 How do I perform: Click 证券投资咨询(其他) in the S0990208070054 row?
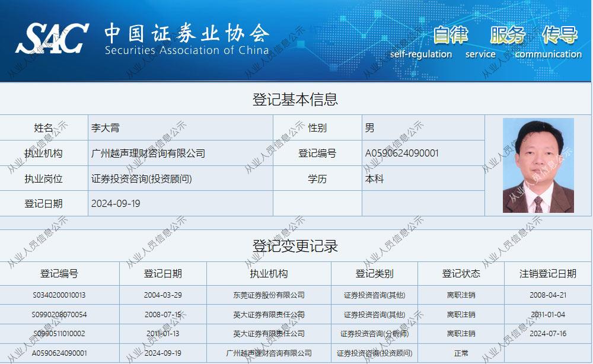pyautogui.click(x=374, y=314)
